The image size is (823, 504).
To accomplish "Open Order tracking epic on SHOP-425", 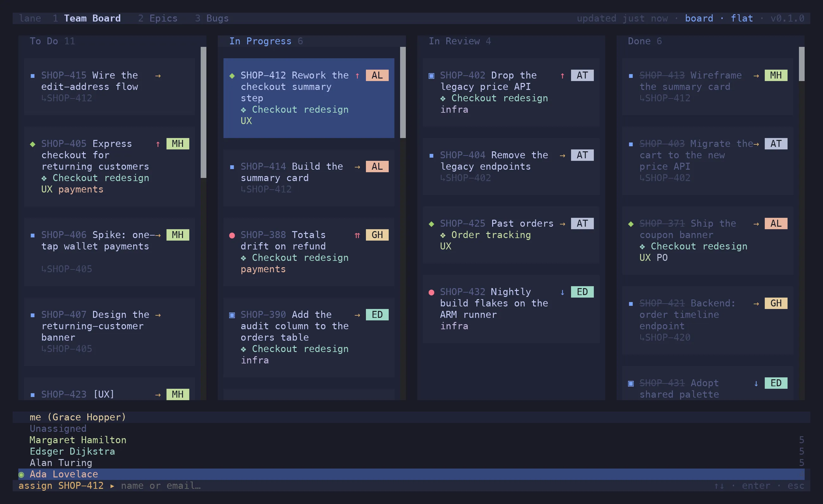I will click(x=485, y=235).
